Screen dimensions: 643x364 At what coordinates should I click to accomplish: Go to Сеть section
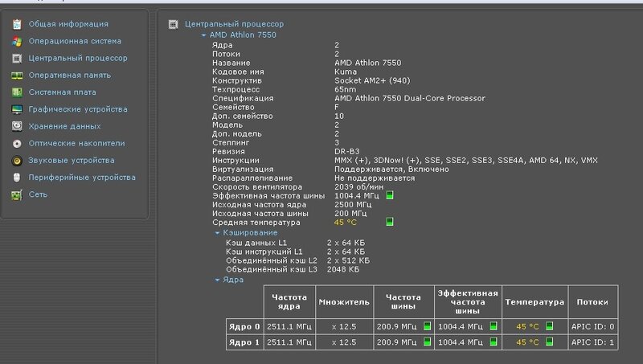click(38, 194)
